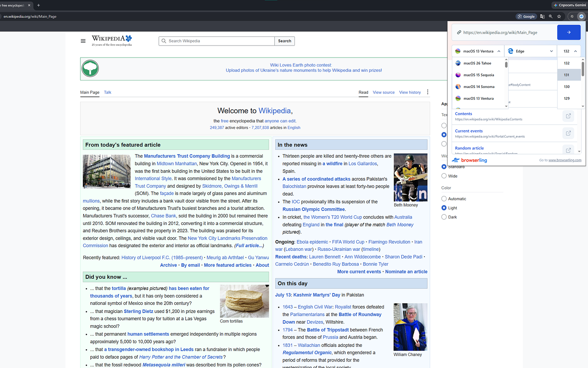The width and height of the screenshot is (588, 368).
Task: Click the external-link icon beside Current events
Action: (x=568, y=133)
